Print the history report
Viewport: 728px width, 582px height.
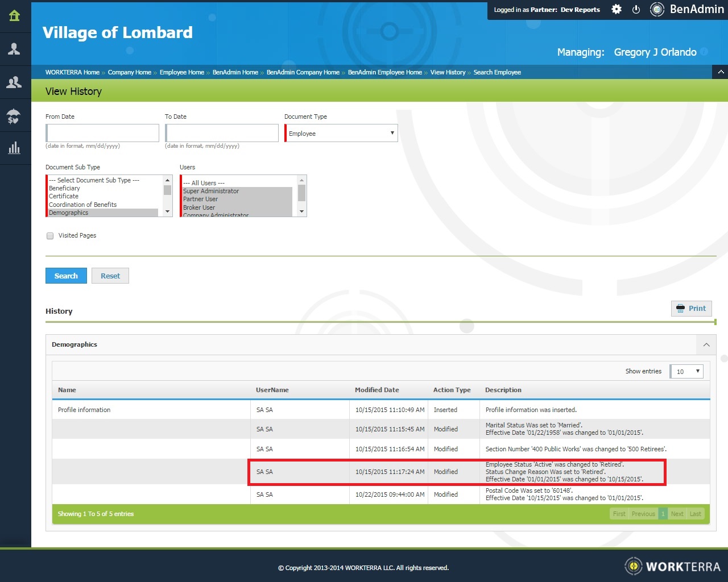tap(692, 309)
